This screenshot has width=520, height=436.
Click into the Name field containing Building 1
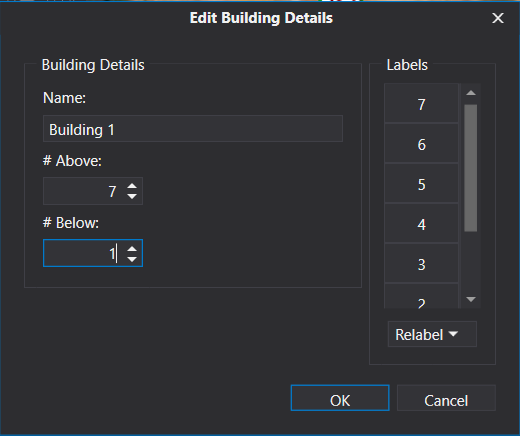[x=193, y=129]
